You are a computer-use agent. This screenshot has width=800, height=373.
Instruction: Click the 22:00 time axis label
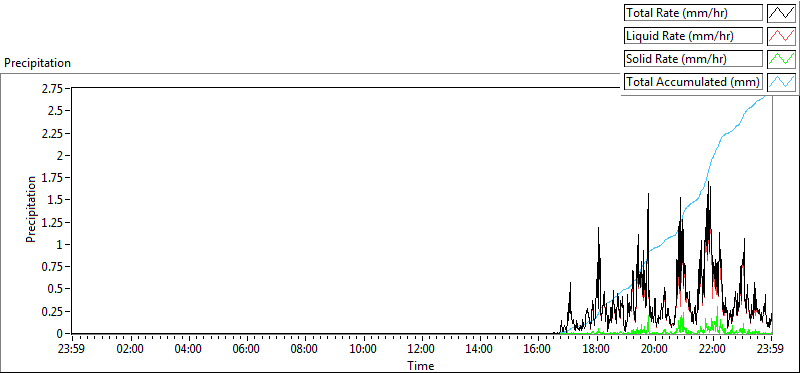(712, 350)
